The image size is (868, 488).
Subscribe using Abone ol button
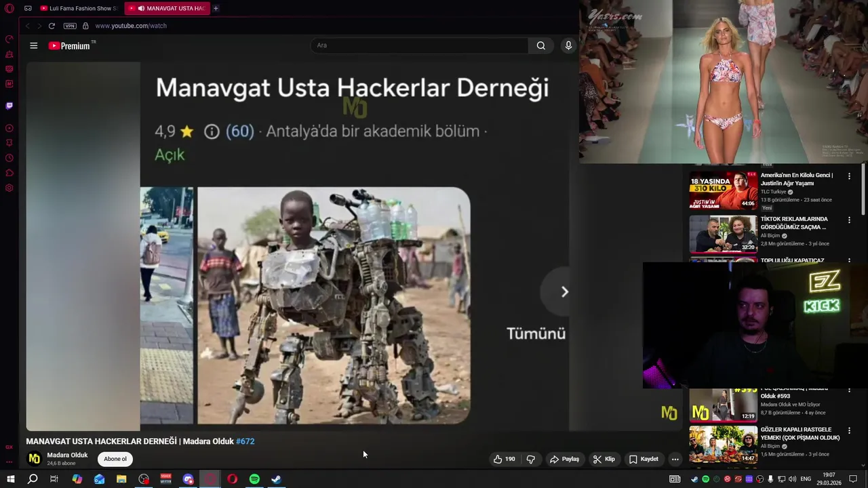(x=115, y=459)
